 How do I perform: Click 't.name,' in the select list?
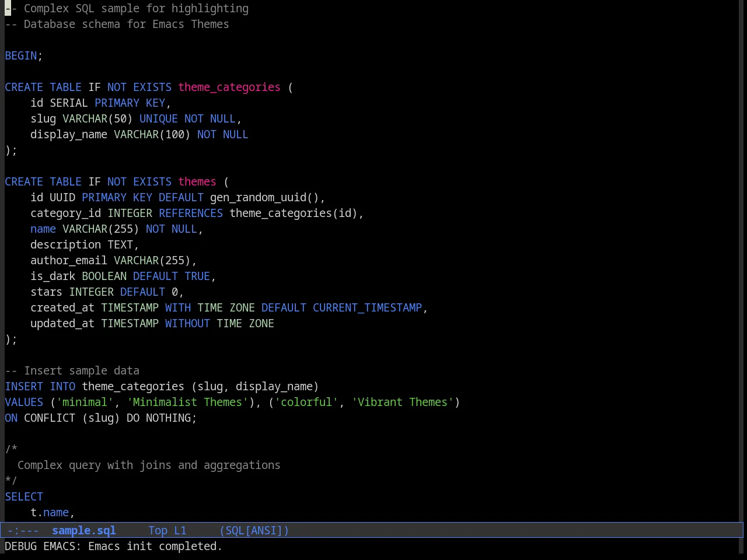click(53, 512)
